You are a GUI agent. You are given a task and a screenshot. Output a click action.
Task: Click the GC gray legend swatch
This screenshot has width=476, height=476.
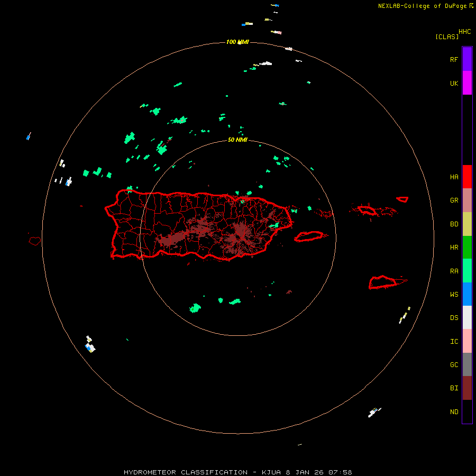467,364
